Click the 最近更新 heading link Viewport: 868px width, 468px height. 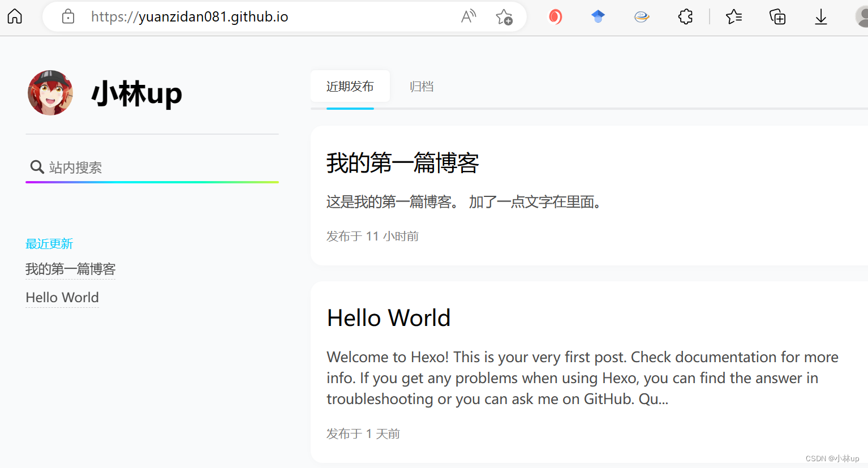[x=49, y=243]
